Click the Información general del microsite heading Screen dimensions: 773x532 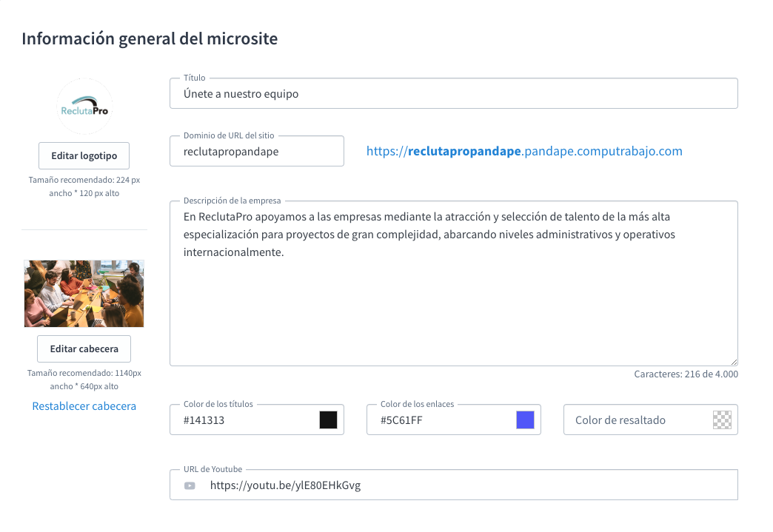[150, 38]
